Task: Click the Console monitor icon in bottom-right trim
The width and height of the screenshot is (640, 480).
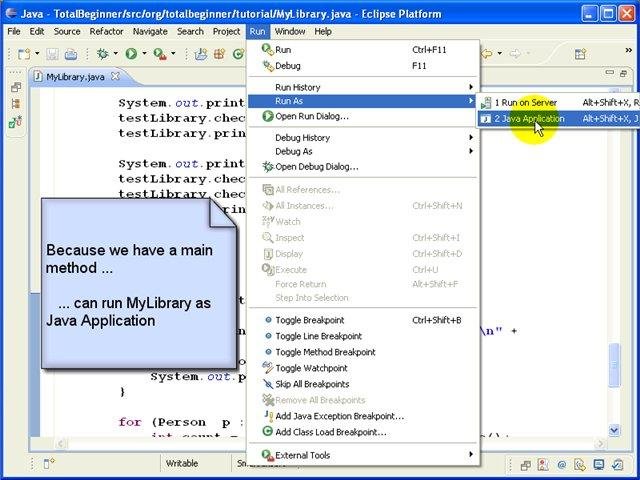Action: [598, 465]
